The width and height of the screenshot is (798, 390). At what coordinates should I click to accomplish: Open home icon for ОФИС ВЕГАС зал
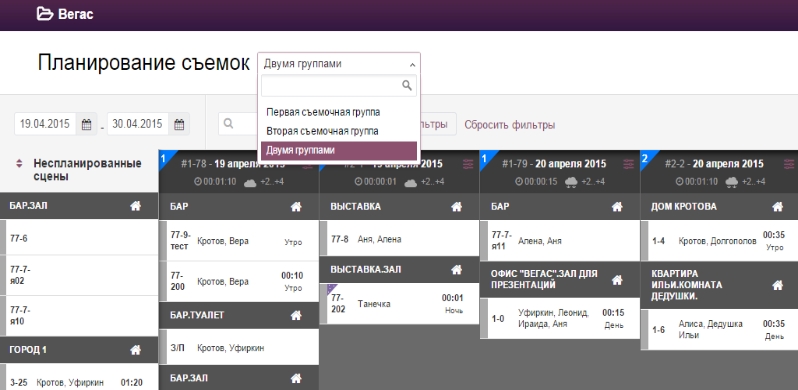tap(617, 280)
